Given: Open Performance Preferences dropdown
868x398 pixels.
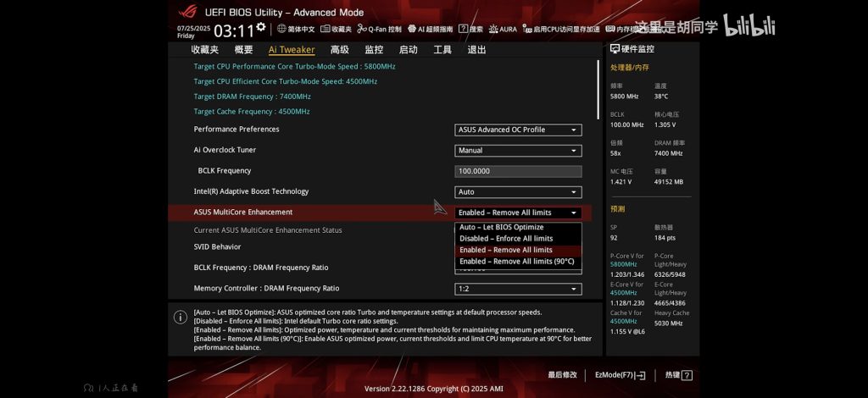Looking at the screenshot, I should [x=518, y=130].
